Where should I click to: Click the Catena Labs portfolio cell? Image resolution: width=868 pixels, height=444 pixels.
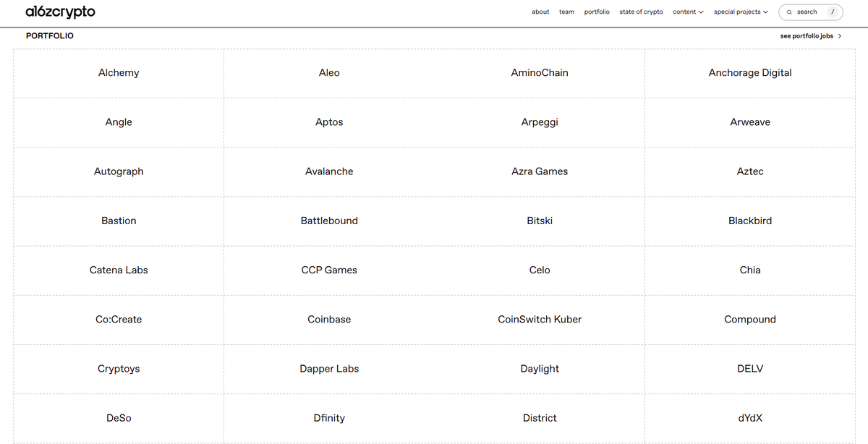pyautogui.click(x=119, y=270)
